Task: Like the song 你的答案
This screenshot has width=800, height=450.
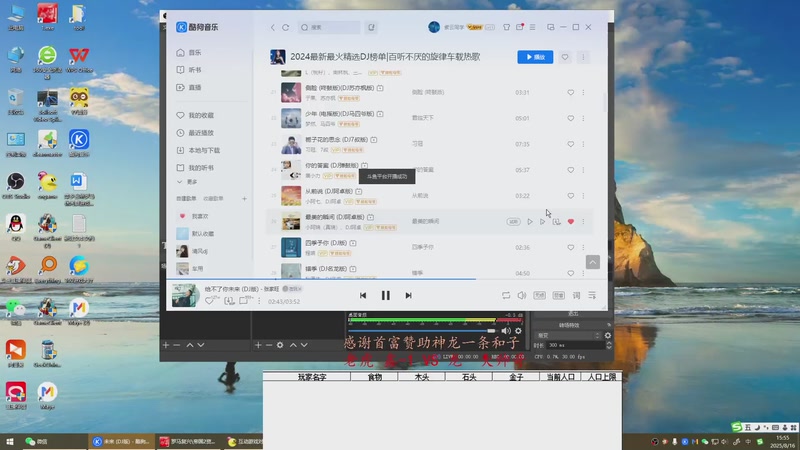Action: [x=570, y=170]
